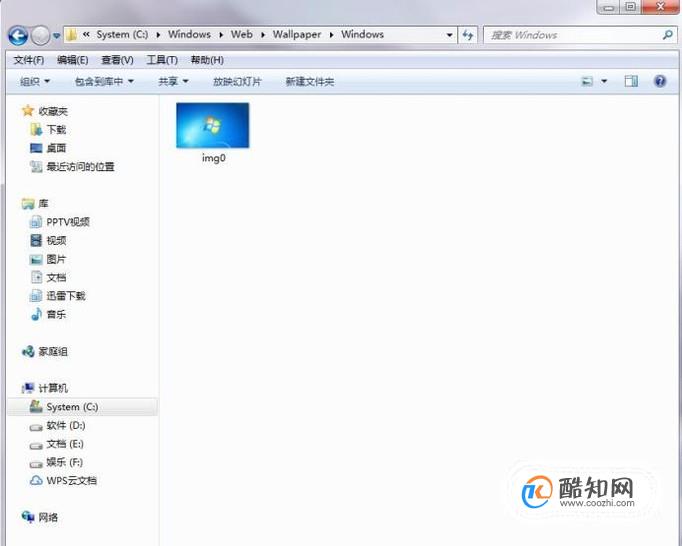Click the computer icon beside 计算机

28,388
